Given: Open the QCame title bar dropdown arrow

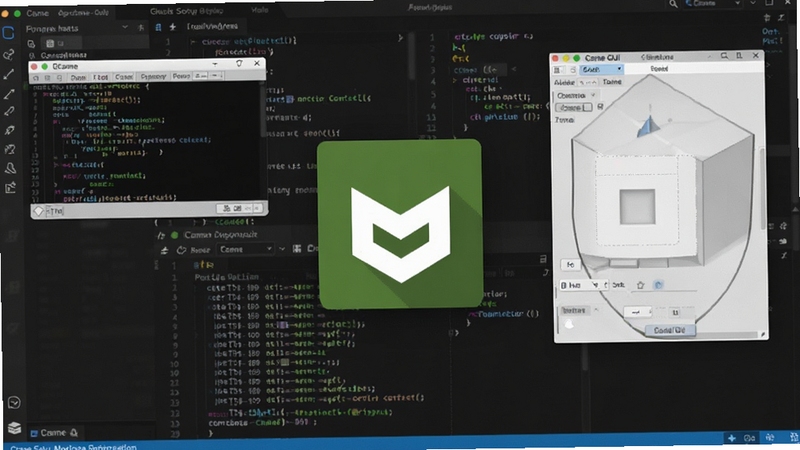Looking at the screenshot, I should (215, 64).
